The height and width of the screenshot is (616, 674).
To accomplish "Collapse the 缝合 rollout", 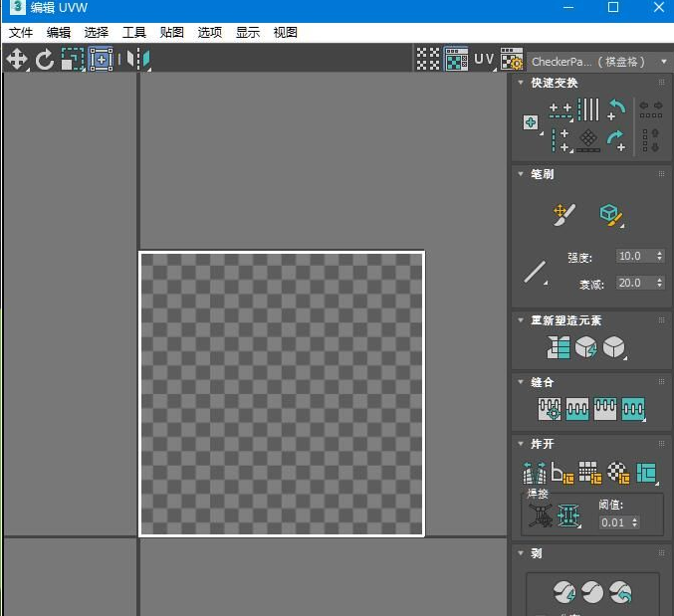I will click(521, 382).
